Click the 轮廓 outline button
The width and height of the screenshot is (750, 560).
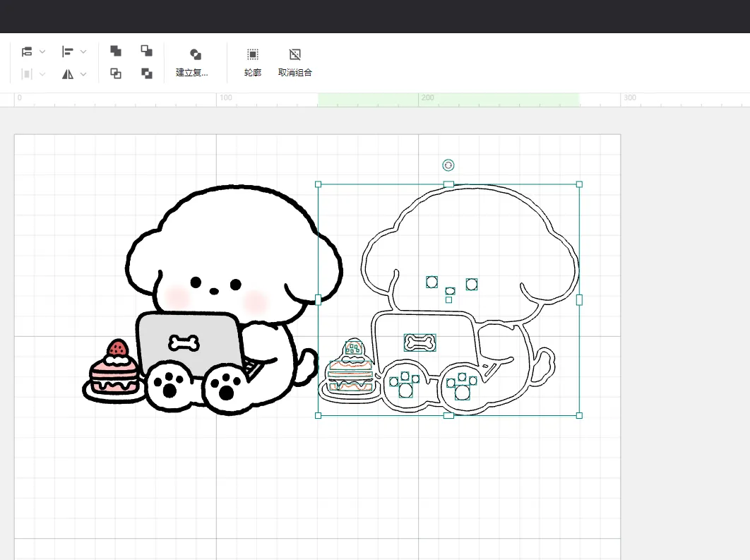click(253, 62)
